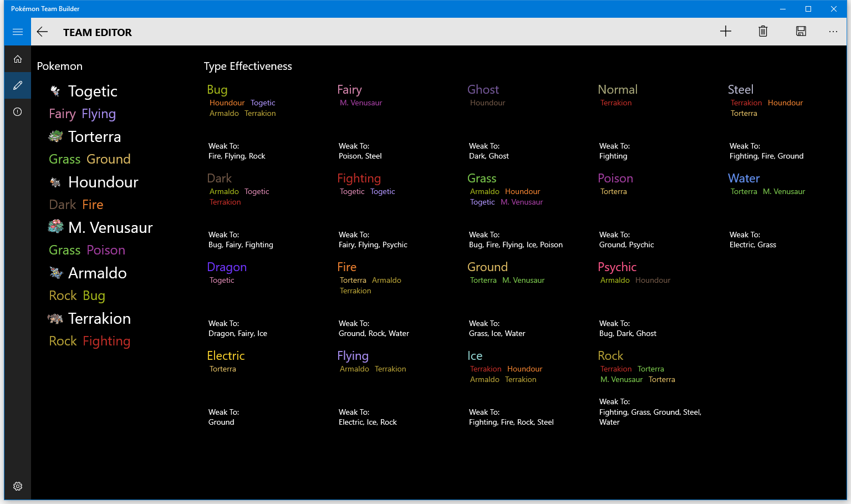Click the Torterra sprite thumbnail
This screenshot has width=851, height=504.
pyautogui.click(x=55, y=136)
